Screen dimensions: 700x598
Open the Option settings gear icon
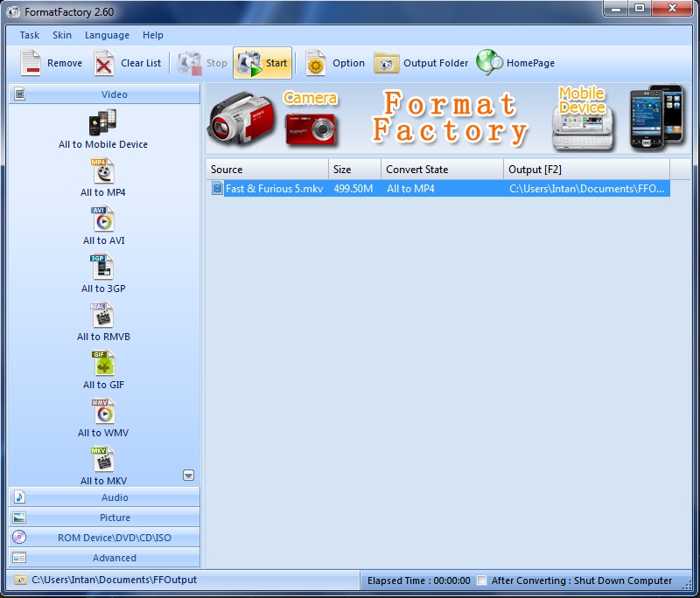316,63
